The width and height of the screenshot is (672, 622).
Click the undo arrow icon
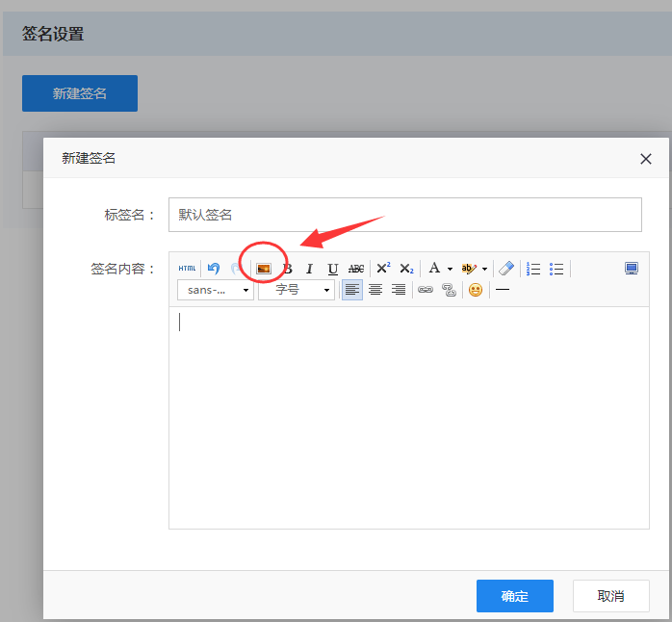tap(214, 269)
